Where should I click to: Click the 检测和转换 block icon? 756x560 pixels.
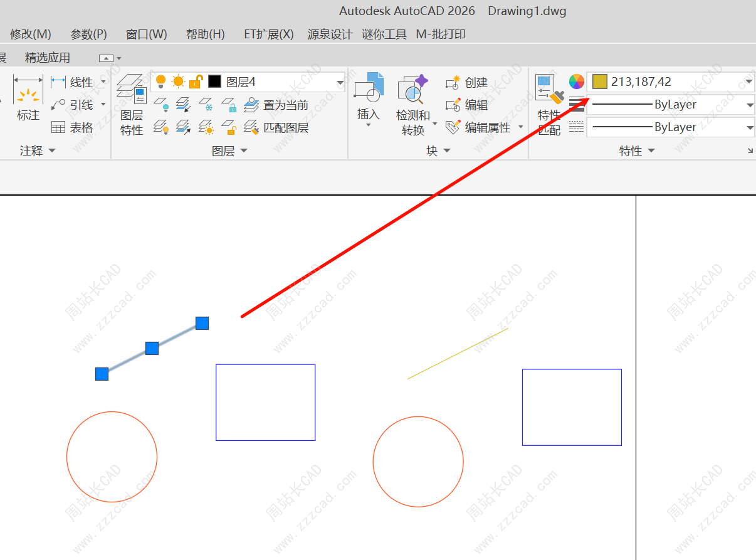coord(412,91)
